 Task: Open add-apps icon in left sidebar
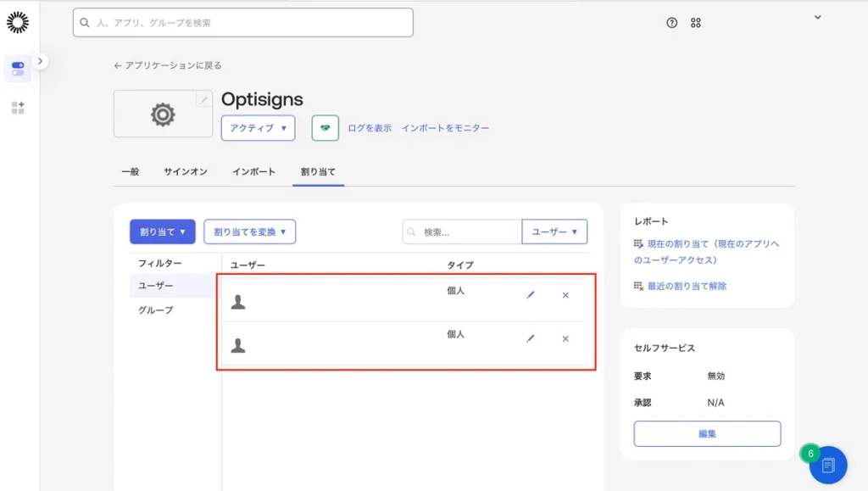18,108
